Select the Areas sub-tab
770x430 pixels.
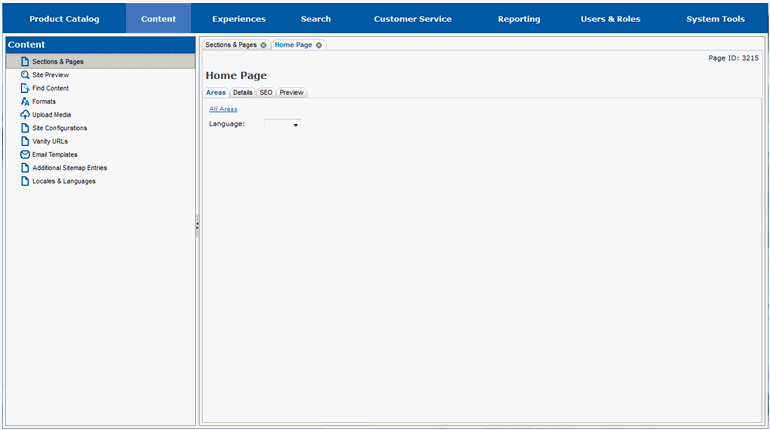pyautogui.click(x=216, y=92)
